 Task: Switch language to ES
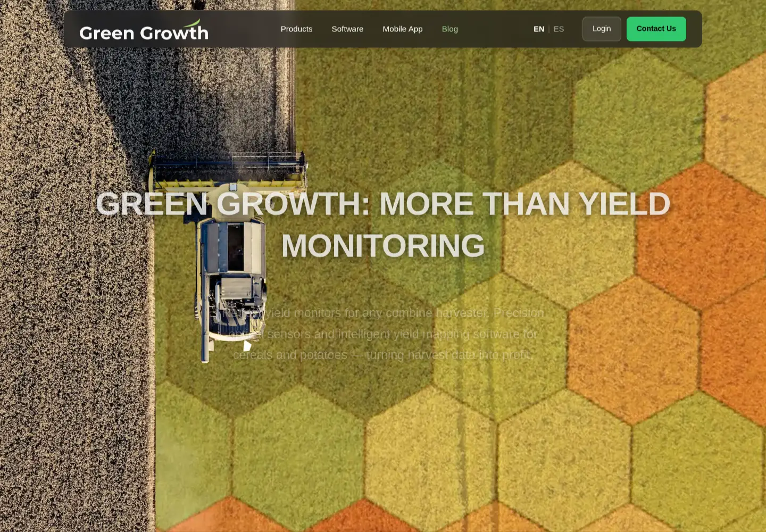coord(559,29)
